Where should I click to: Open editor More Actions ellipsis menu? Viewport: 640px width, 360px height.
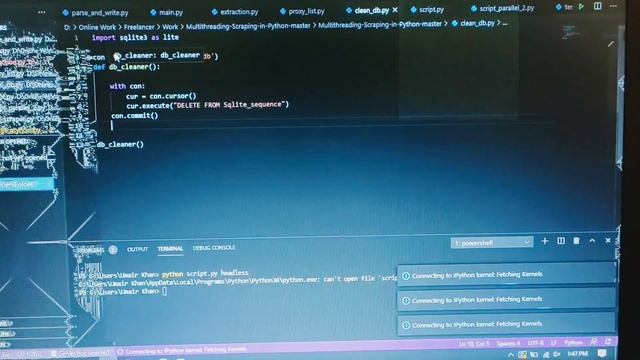coord(613,6)
